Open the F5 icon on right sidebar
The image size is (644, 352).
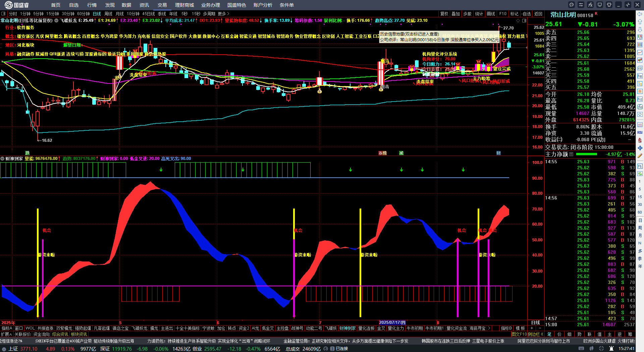point(640,166)
